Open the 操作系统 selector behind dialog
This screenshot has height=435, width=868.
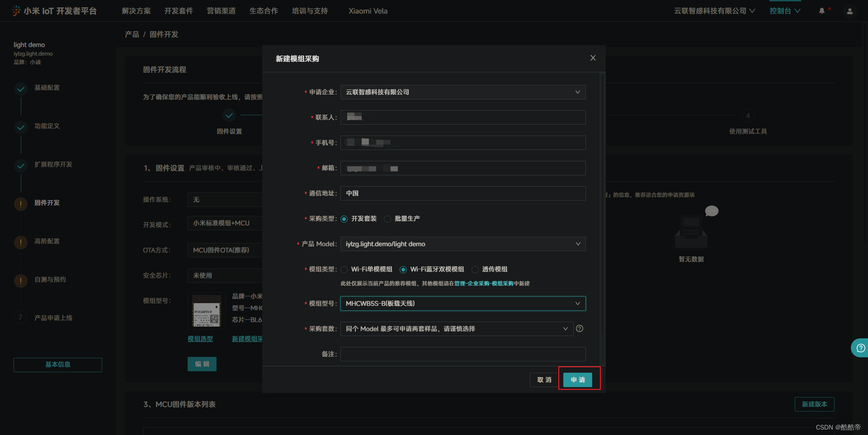point(225,200)
